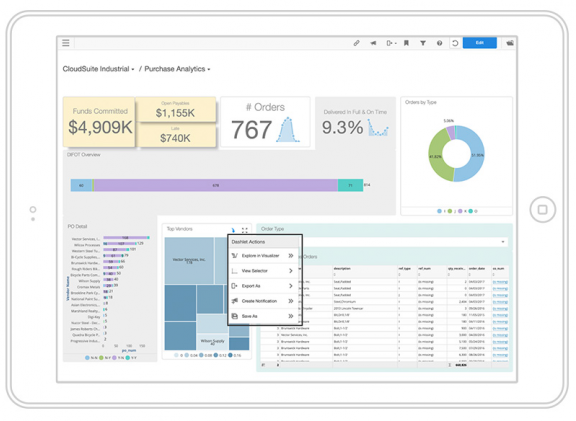This screenshot has height=421, width=576.
Task: Toggle legend item 2 in Orders by Type
Action: [x=451, y=211]
